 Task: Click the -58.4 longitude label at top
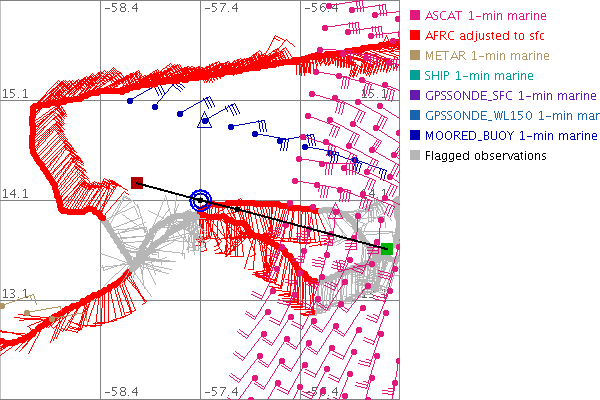121,8
